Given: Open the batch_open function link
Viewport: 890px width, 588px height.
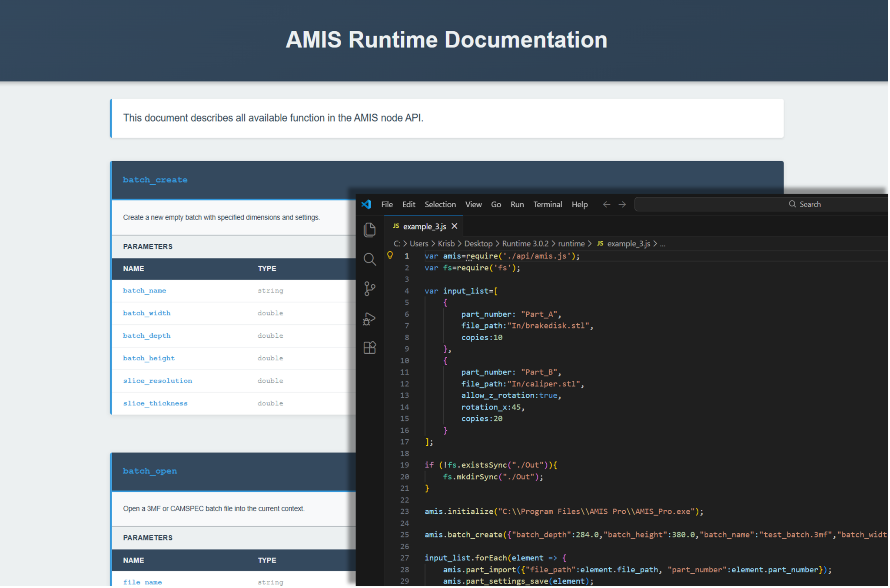Looking at the screenshot, I should [x=149, y=471].
